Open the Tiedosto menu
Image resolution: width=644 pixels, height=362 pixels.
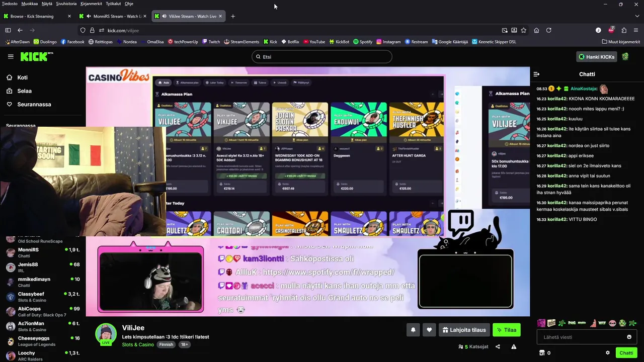click(x=10, y=4)
